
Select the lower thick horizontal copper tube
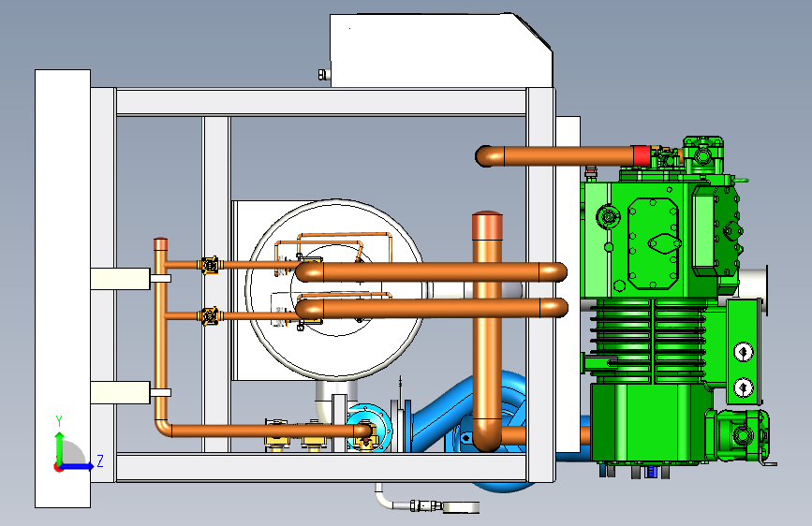pyautogui.click(x=431, y=308)
